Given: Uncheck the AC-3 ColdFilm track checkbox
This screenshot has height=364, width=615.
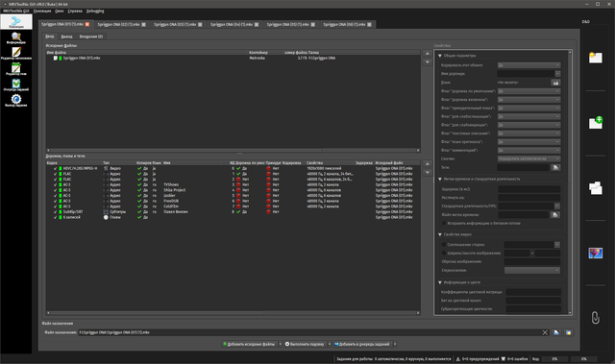Looking at the screenshot, I should [56, 206].
